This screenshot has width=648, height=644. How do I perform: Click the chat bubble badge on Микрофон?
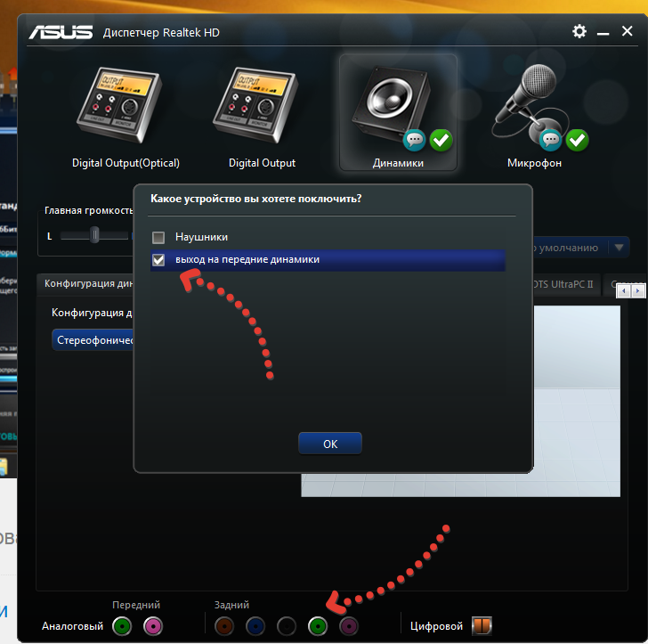(550, 141)
